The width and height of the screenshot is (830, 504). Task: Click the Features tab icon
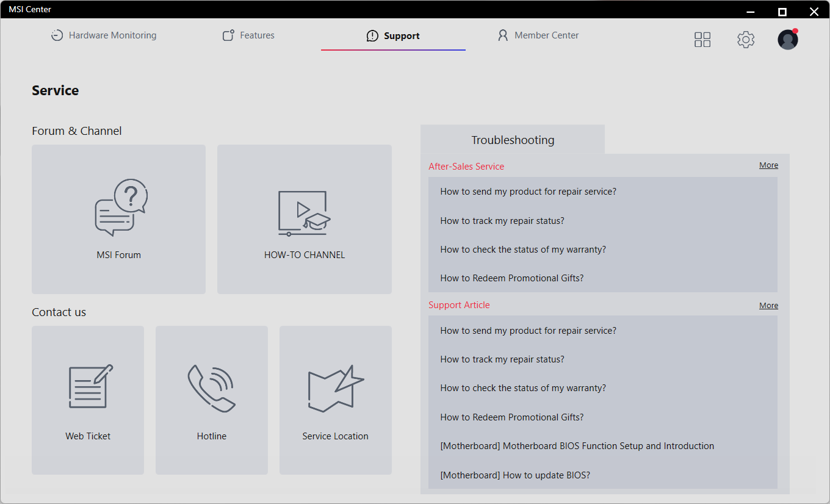tap(228, 35)
